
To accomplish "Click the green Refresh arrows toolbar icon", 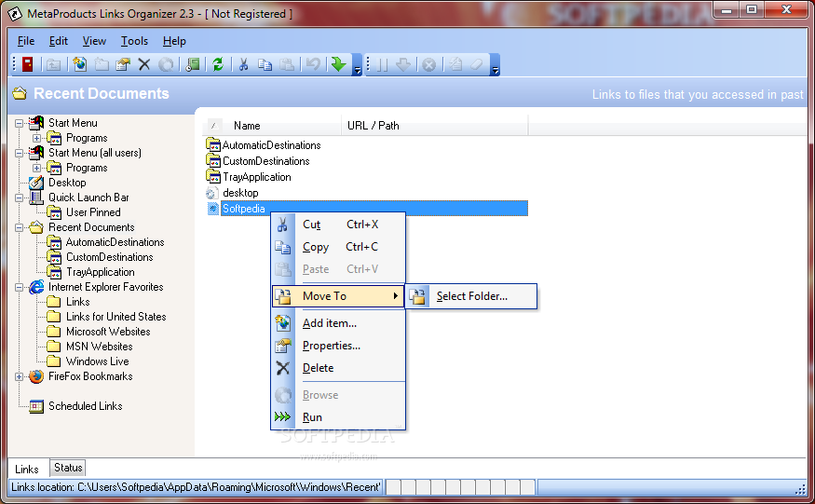I will pos(218,64).
